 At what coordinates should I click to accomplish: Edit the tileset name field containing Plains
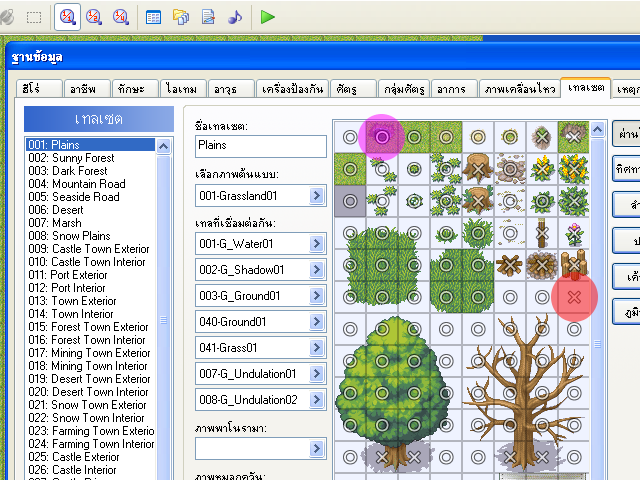tap(261, 146)
